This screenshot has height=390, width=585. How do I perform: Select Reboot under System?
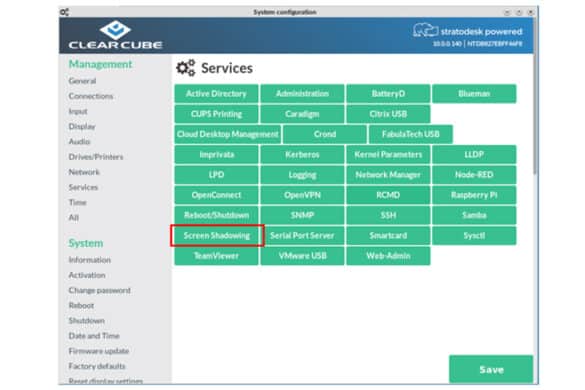(x=81, y=305)
